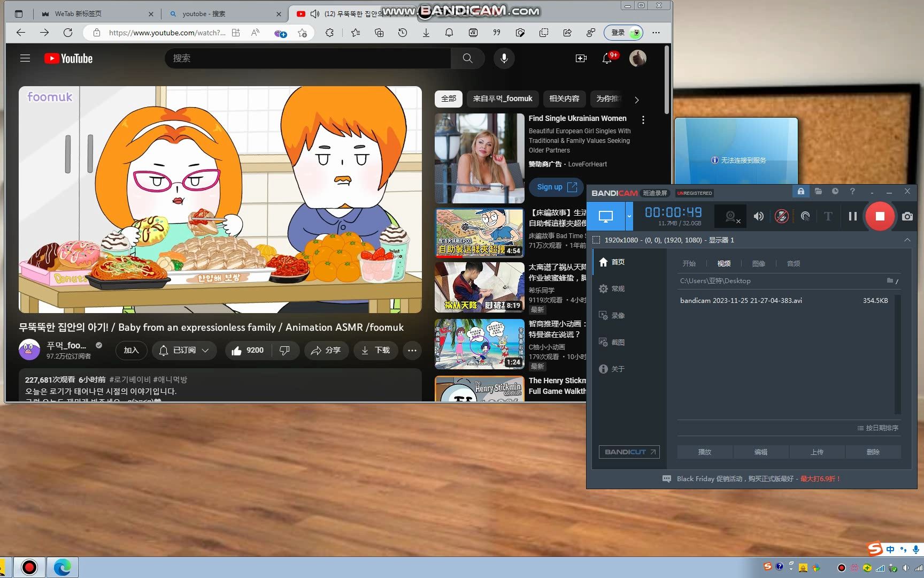Like the video with thumbs-up 9200 button
The width and height of the screenshot is (924, 578).
coord(248,350)
